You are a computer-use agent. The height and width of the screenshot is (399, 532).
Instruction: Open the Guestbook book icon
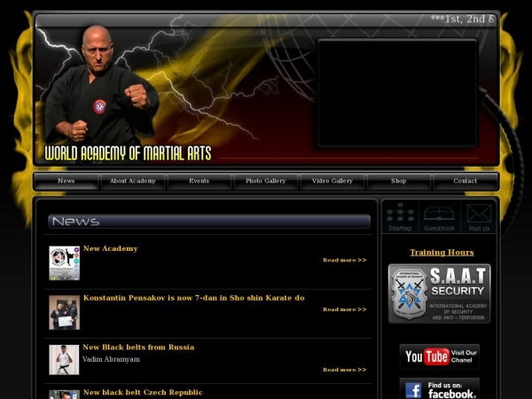point(439,217)
